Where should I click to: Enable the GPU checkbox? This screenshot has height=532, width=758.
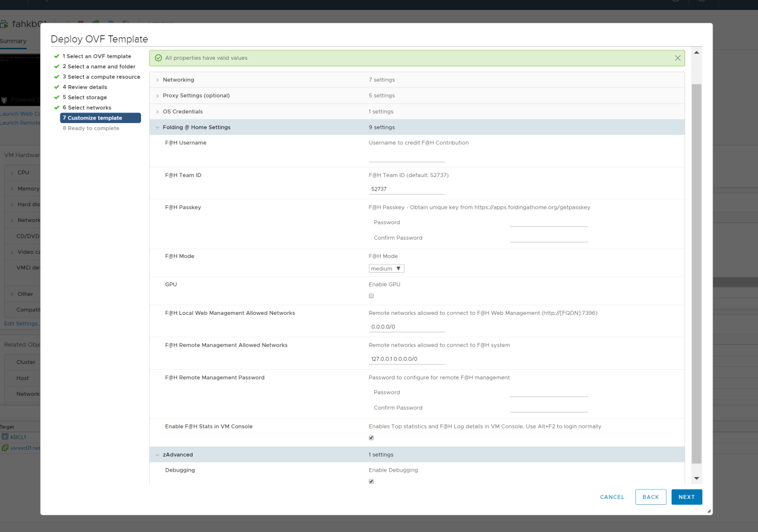point(371,295)
